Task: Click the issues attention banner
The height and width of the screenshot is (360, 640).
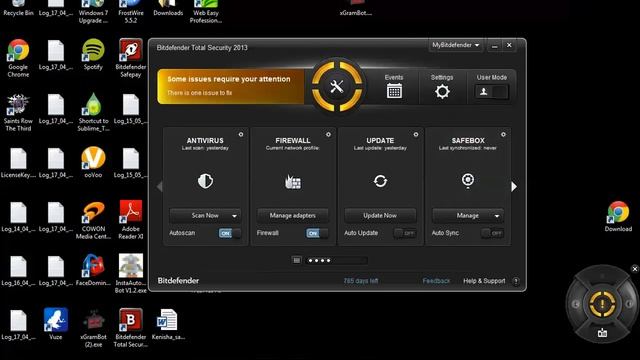Action: 231,86
